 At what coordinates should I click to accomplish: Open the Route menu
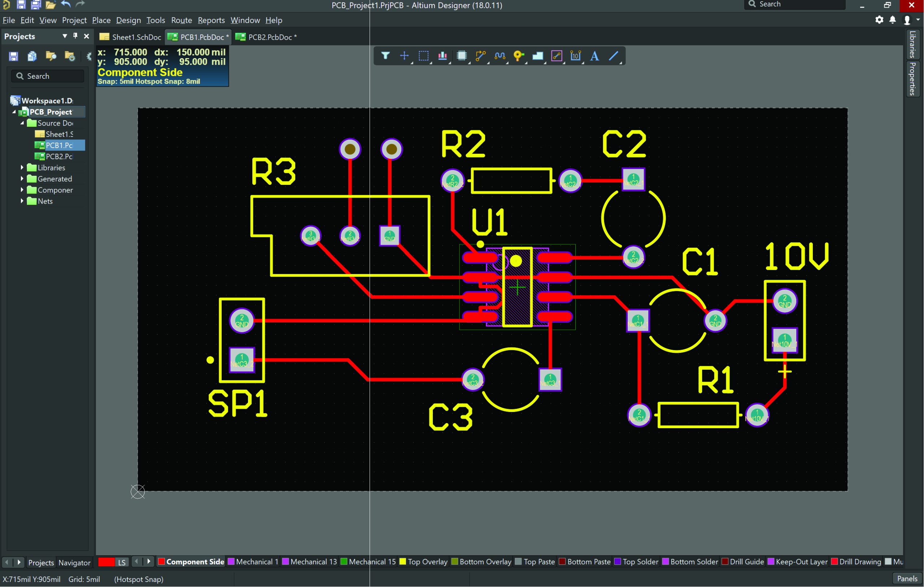click(181, 20)
